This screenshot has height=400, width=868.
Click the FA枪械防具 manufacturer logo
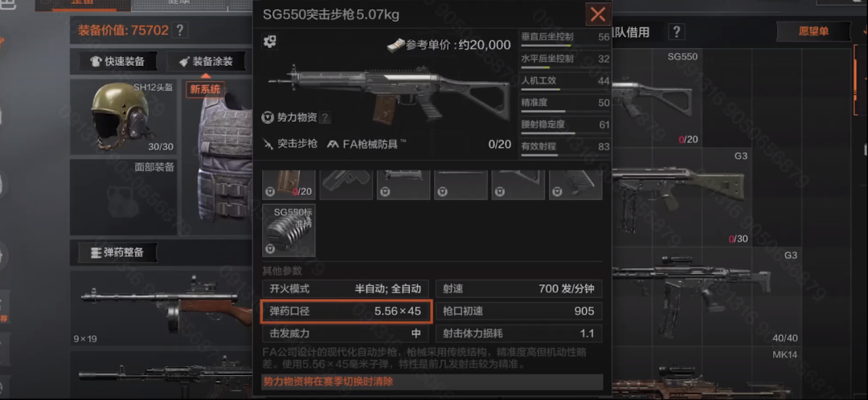(333, 144)
